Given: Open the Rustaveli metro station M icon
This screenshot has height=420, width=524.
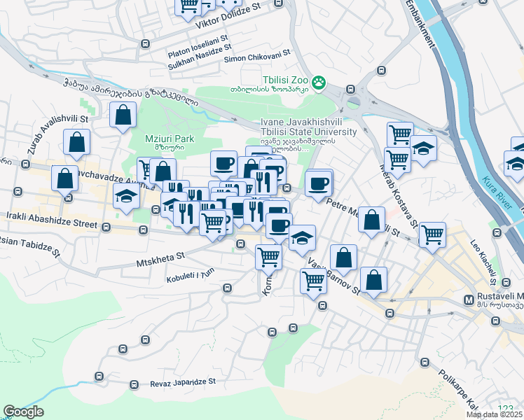Looking at the screenshot, I should point(469,300).
